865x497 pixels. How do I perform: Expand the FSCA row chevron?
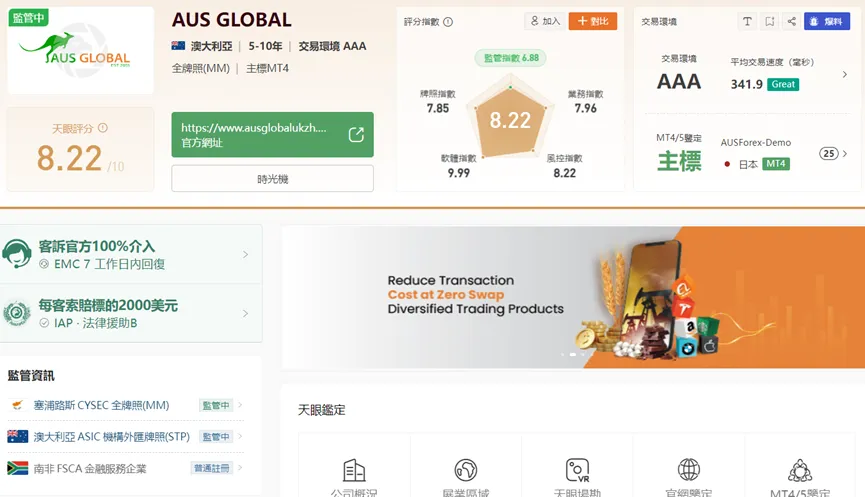(x=240, y=468)
